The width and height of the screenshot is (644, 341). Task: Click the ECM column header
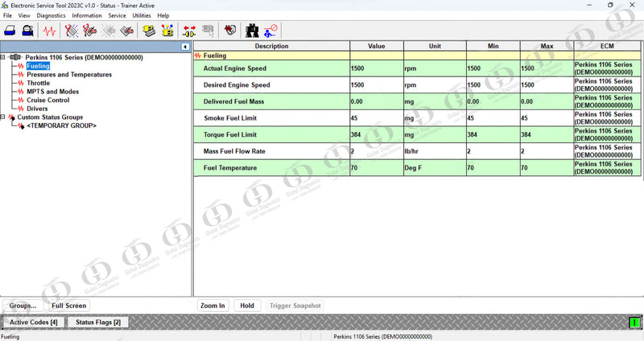pyautogui.click(x=607, y=46)
